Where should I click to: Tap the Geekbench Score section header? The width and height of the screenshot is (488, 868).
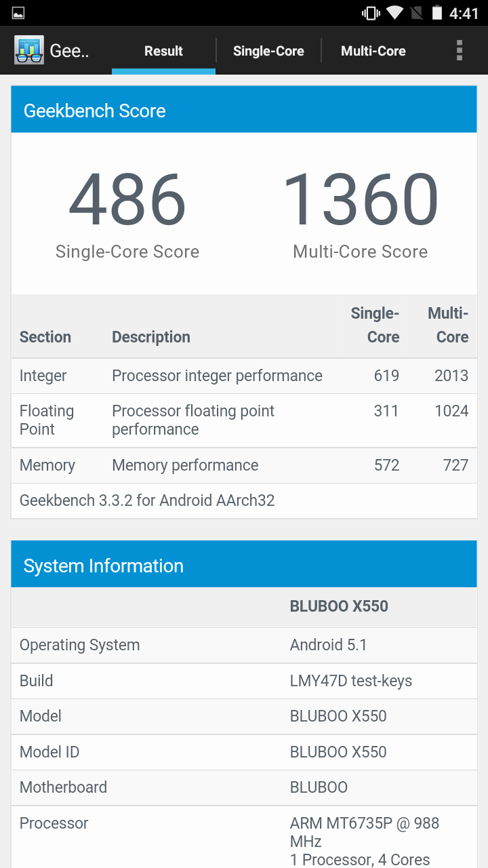pos(244,111)
